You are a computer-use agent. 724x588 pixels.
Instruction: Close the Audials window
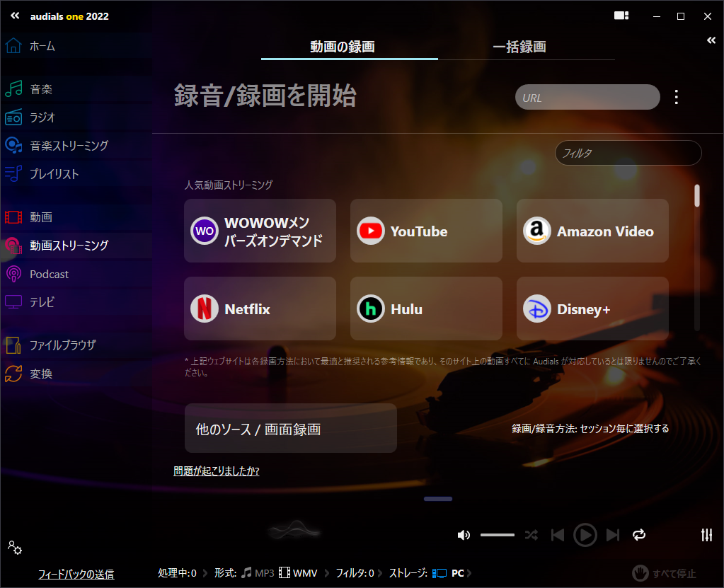tap(708, 16)
